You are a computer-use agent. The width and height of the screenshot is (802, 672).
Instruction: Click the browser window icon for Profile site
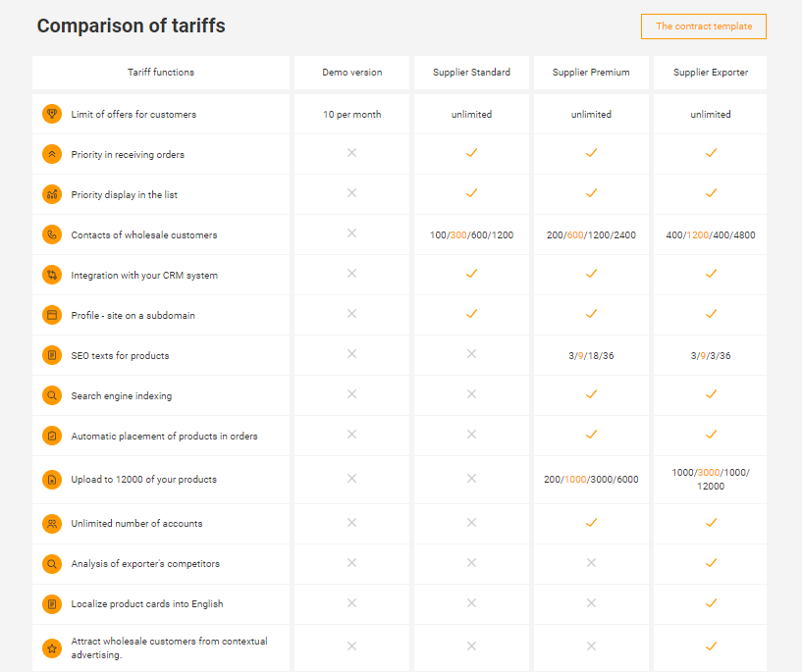[52, 315]
